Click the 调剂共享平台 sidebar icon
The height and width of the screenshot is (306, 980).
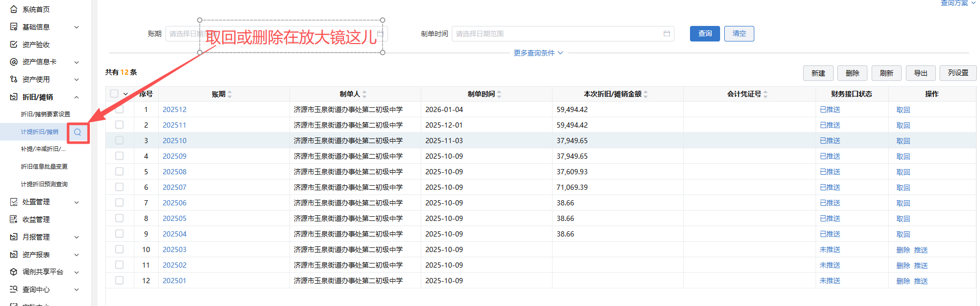point(14,272)
